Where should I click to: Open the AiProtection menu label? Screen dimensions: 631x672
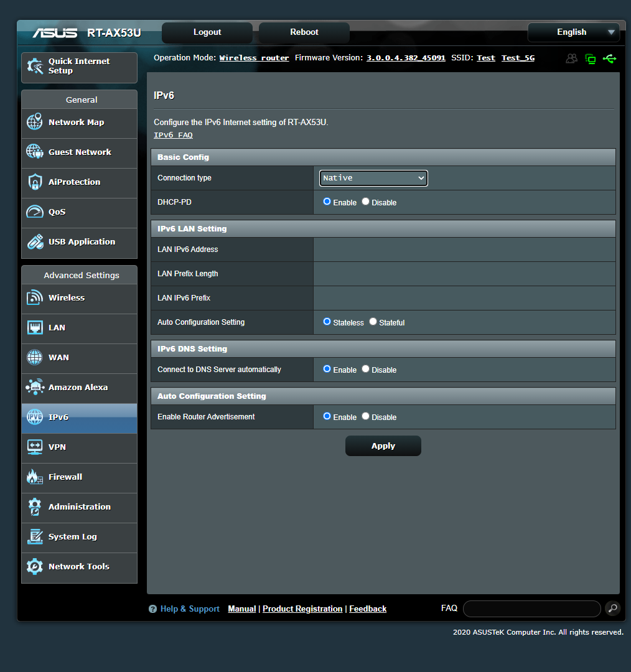tap(74, 182)
